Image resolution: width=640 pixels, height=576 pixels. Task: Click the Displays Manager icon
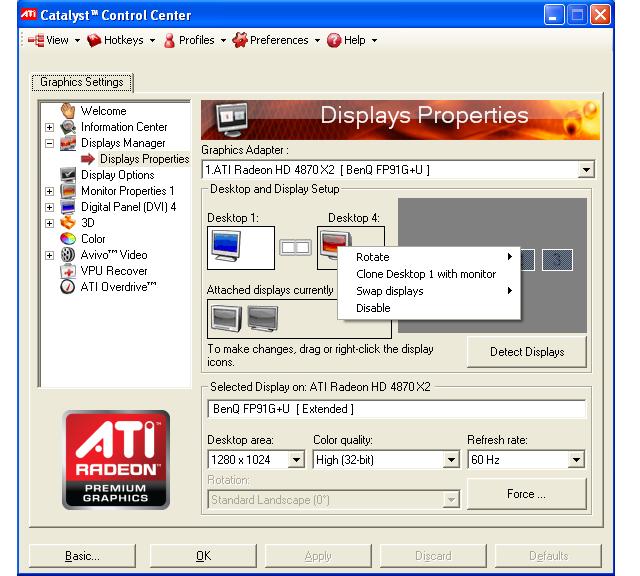pyautogui.click(x=68, y=143)
